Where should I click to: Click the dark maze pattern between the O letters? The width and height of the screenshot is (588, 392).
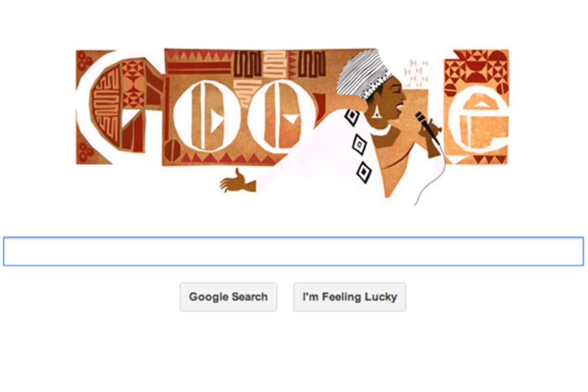pos(247,65)
